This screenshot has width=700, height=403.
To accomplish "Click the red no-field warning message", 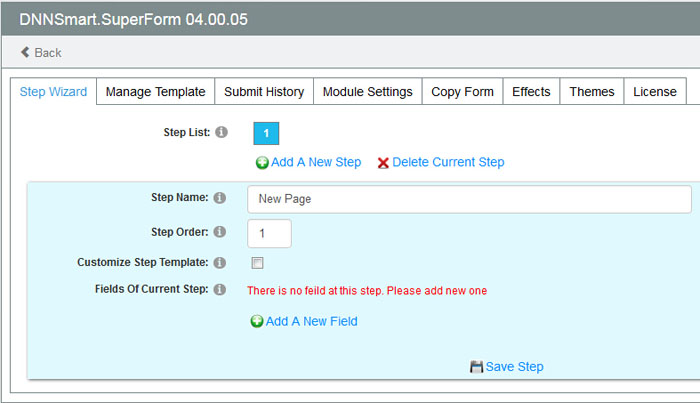I will point(367,291).
